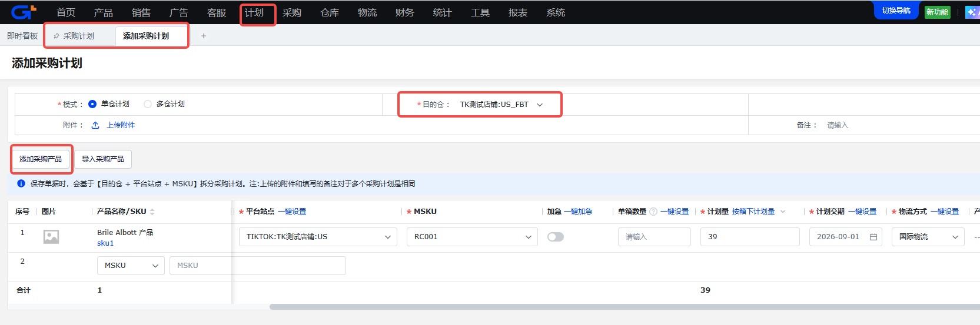Open 统计 menu in top navigation

point(443,12)
